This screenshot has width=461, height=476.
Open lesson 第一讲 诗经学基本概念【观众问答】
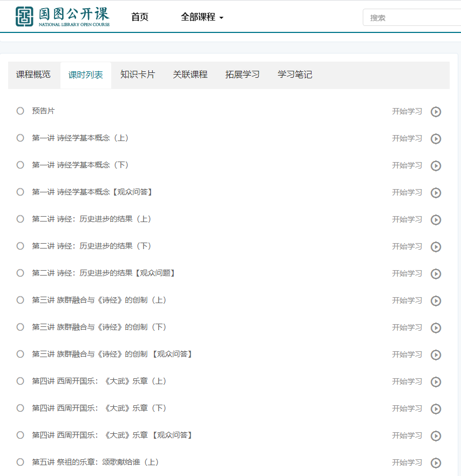point(92,192)
